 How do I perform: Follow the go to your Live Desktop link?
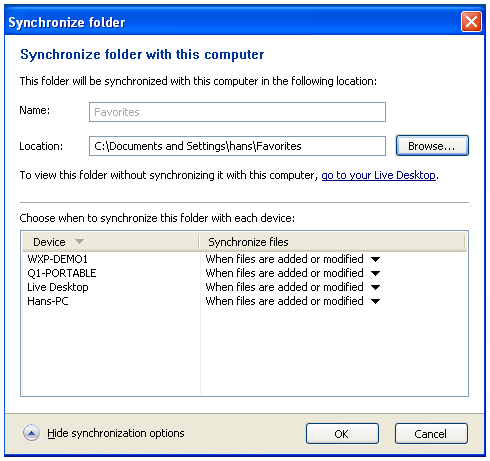click(x=378, y=175)
